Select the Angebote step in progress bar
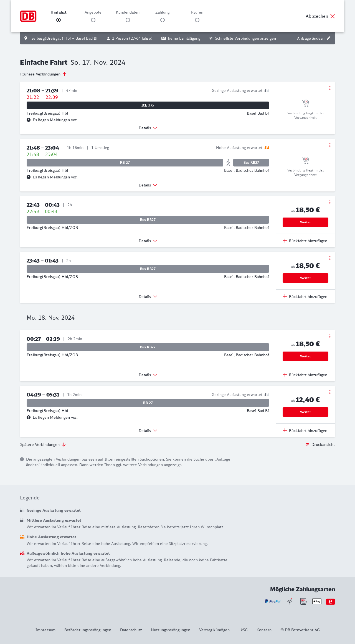This screenshot has width=355, height=644. coord(93,20)
